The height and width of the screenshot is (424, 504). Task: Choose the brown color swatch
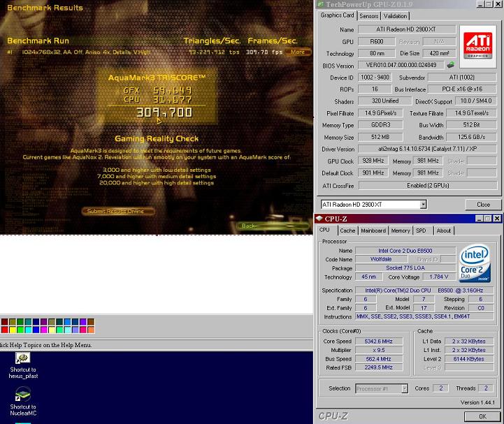[91, 322]
